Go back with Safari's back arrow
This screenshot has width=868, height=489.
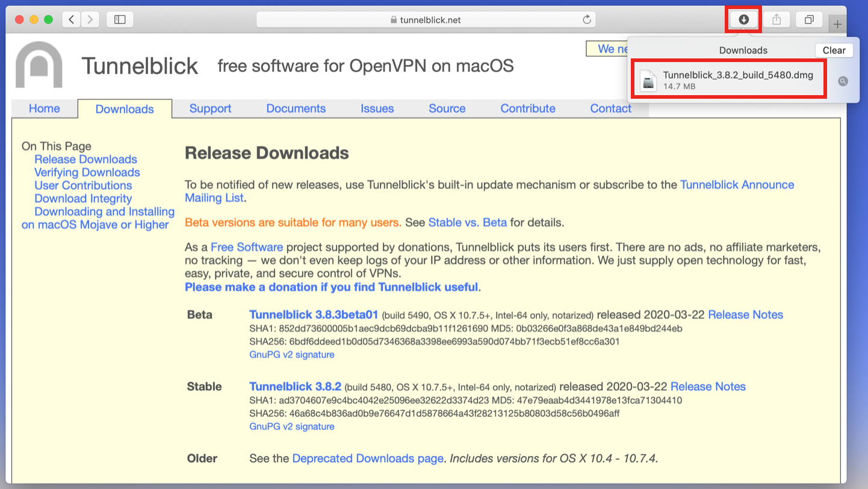(72, 20)
